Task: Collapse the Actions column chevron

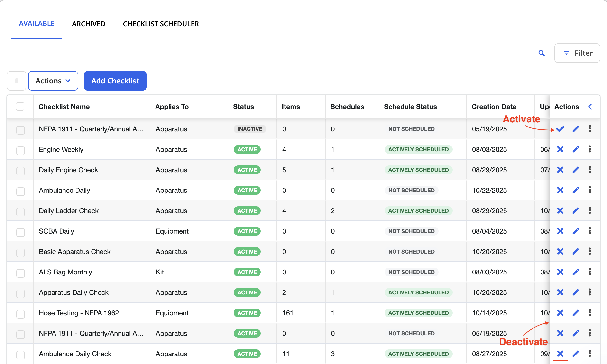Action: pos(590,107)
